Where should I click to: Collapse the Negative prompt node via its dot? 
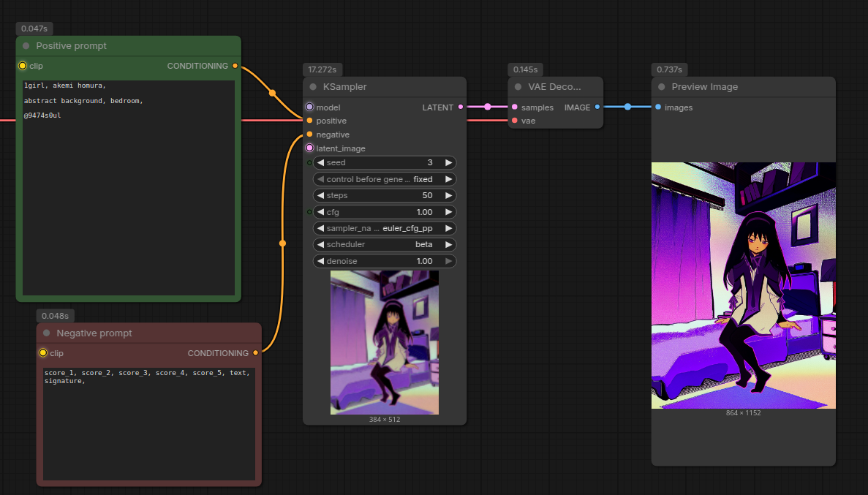(47, 333)
